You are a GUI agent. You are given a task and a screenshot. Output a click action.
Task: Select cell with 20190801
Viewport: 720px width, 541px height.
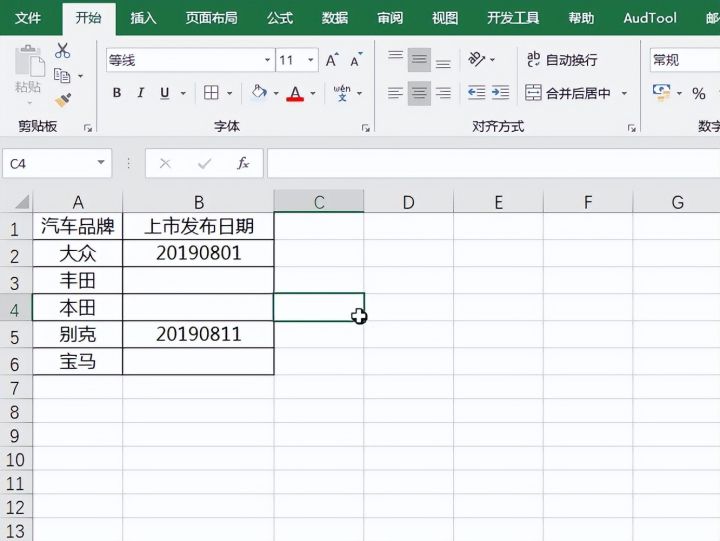[x=198, y=253]
